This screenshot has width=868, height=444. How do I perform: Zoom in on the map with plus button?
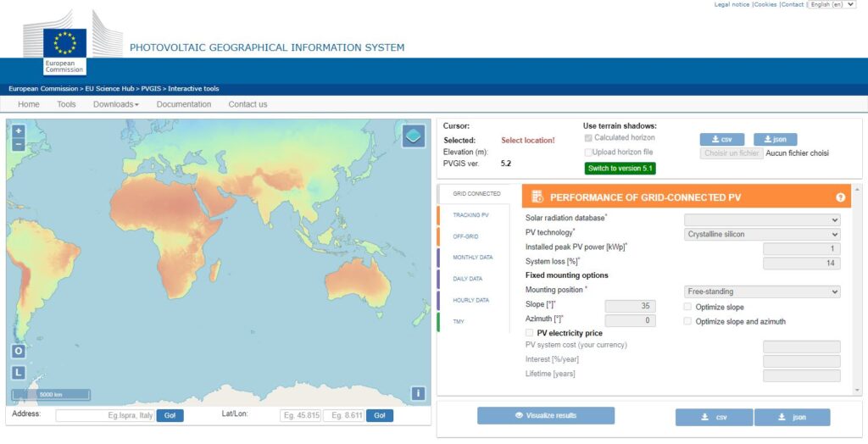(19, 131)
